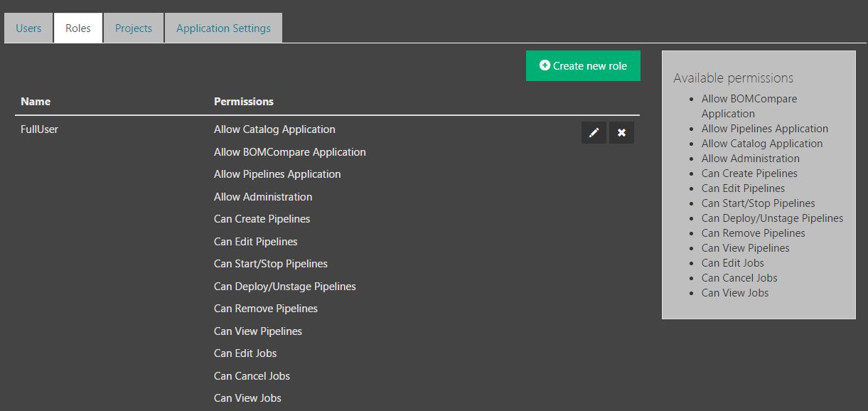Click the FullUser role name

click(x=40, y=129)
